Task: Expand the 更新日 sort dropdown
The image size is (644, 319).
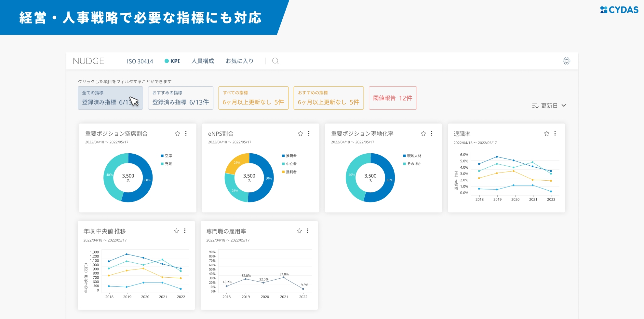Action: click(549, 105)
